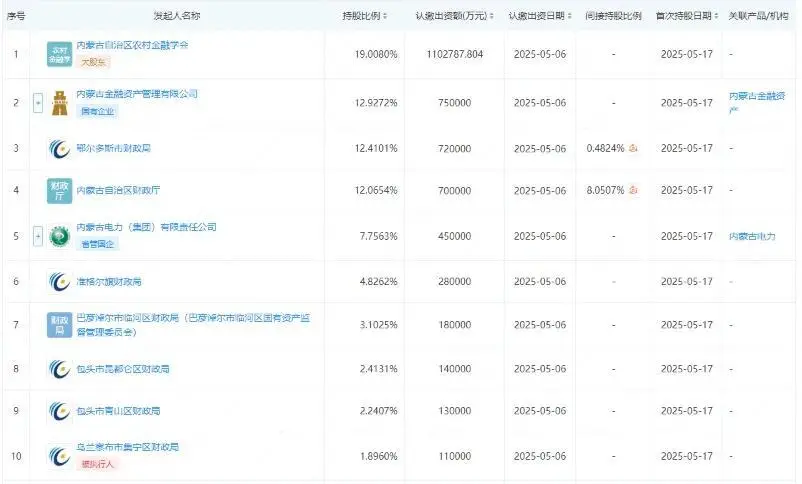Click the 准格尔旗财政局 logo icon

59,282
